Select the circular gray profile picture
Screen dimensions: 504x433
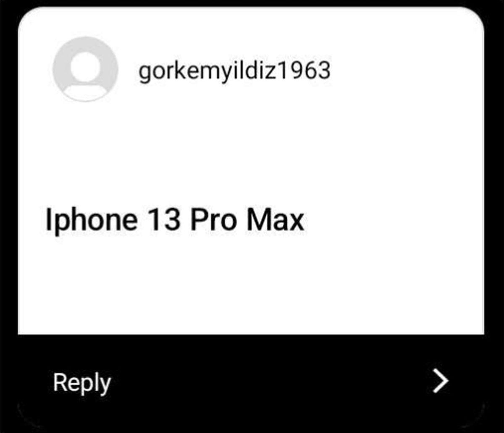pyautogui.click(x=85, y=69)
